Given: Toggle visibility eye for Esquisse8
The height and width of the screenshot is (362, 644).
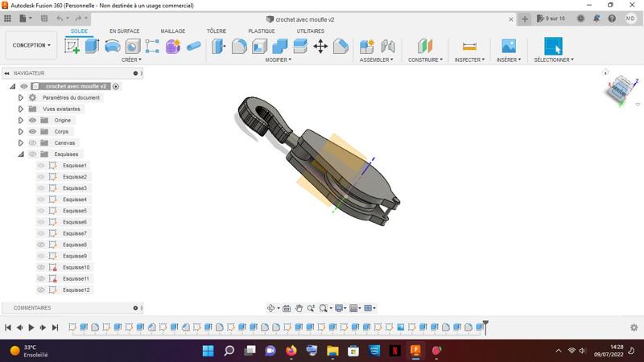Looking at the screenshot, I should [x=41, y=245].
